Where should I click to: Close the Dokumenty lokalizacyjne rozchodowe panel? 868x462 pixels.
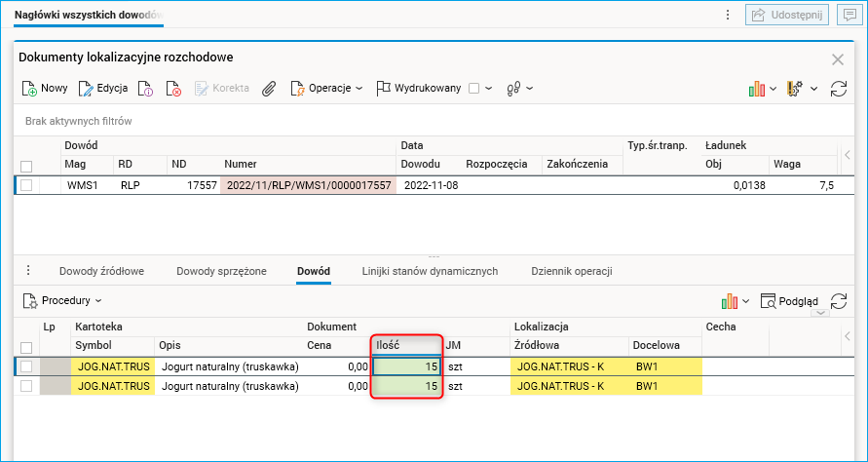(838, 59)
